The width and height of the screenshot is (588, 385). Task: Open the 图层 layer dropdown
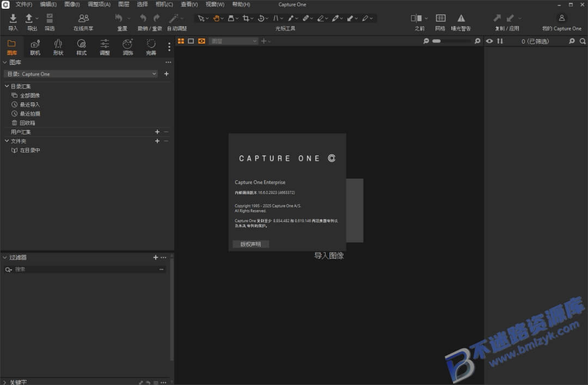tap(234, 41)
